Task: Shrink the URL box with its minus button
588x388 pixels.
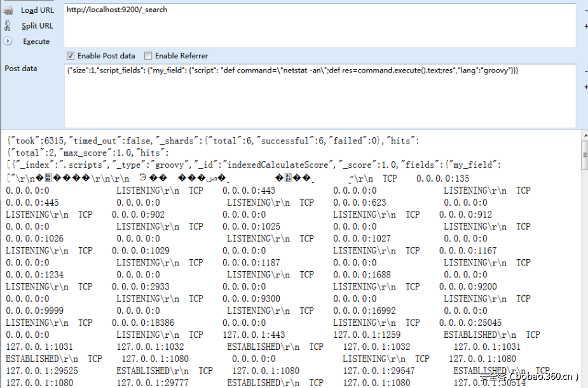Action: pyautogui.click(x=585, y=10)
